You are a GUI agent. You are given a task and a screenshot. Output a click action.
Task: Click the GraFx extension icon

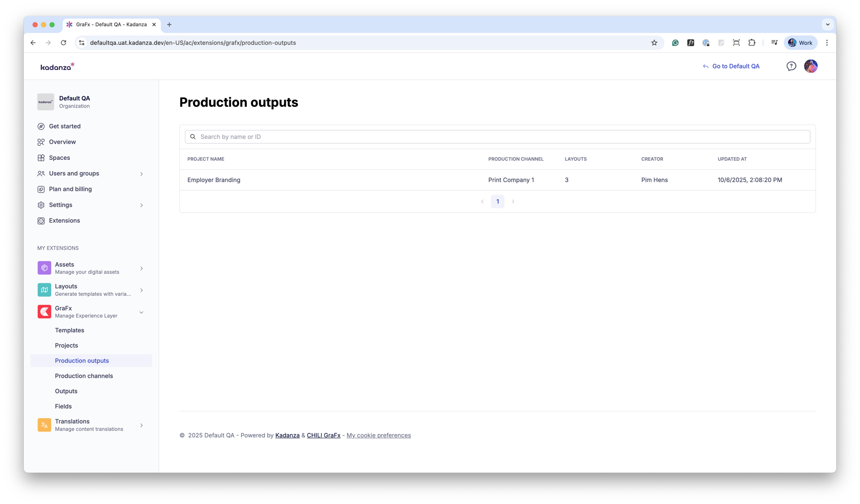(x=44, y=312)
